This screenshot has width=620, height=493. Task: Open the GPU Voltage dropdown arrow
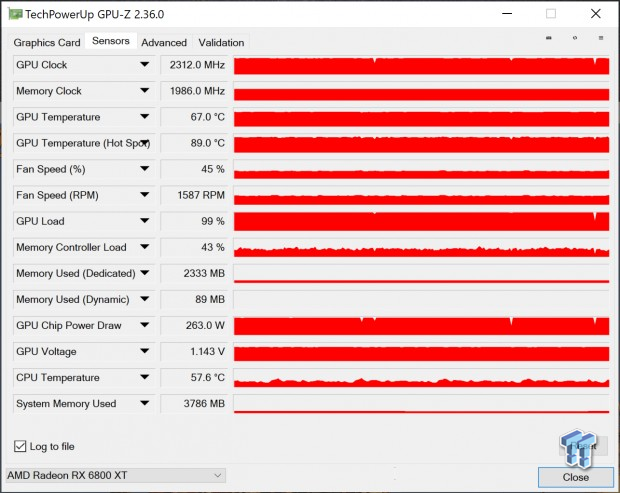tap(145, 351)
